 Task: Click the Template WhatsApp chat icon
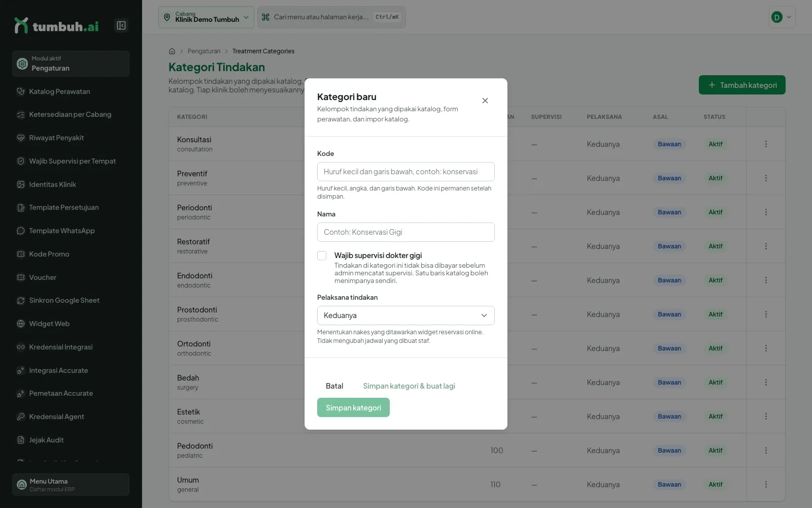coord(21,231)
